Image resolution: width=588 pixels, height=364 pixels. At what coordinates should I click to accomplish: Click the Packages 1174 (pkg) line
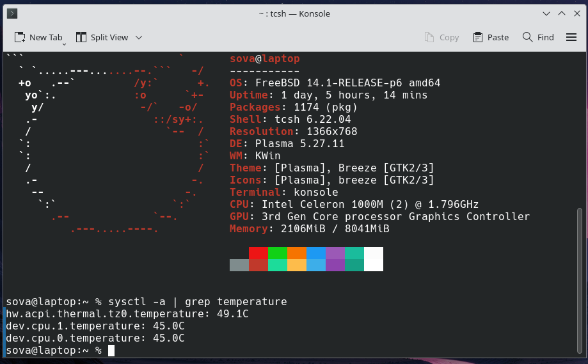pos(293,107)
